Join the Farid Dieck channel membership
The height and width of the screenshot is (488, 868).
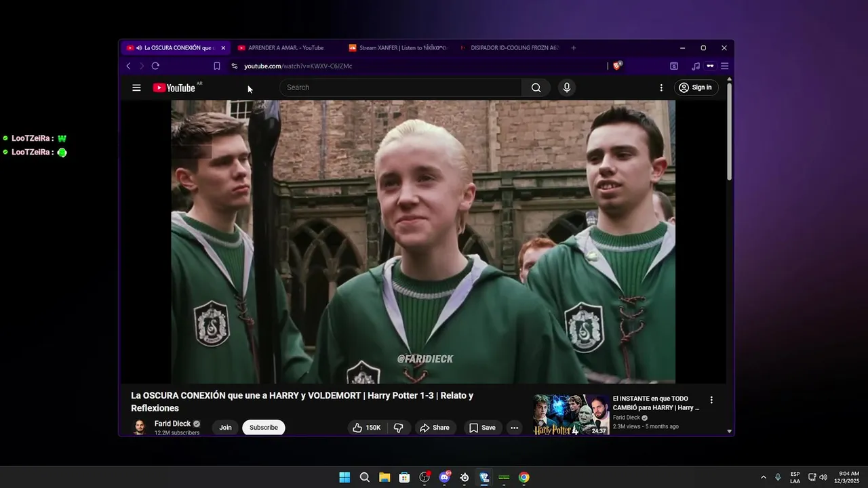point(225,428)
